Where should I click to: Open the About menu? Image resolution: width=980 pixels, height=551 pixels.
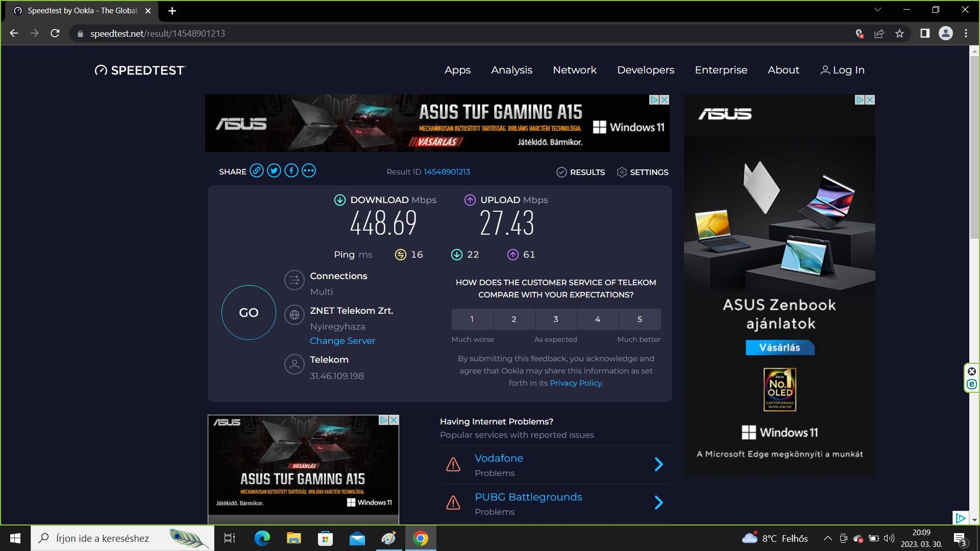(783, 70)
